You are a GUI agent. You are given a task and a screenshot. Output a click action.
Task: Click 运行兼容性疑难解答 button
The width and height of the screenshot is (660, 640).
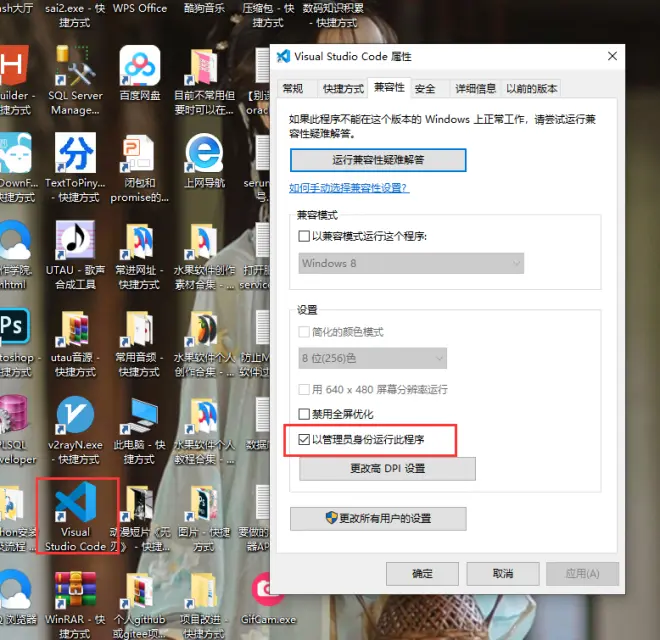tap(378, 160)
